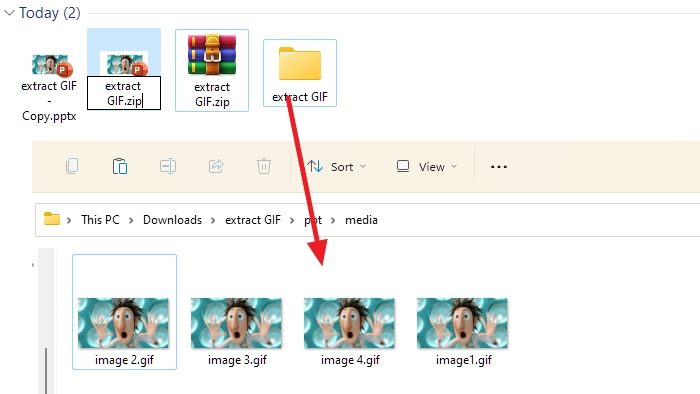Viewport: 700px width, 394px height.
Task: Click the Delete trash icon
Action: point(264,166)
